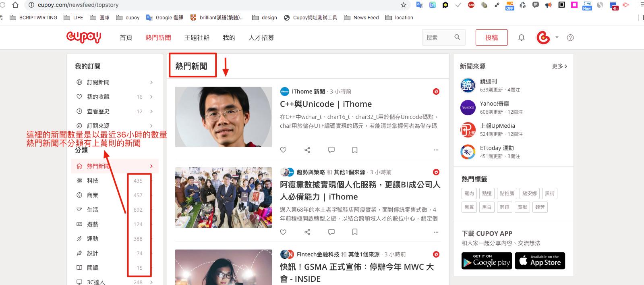Expand 熱門新聞 category chevron
This screenshot has width=644, height=285.
[151, 166]
